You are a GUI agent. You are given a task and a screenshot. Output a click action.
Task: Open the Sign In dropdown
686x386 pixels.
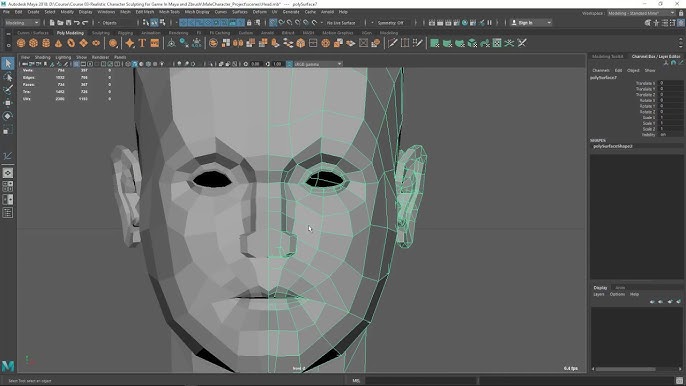click(531, 22)
